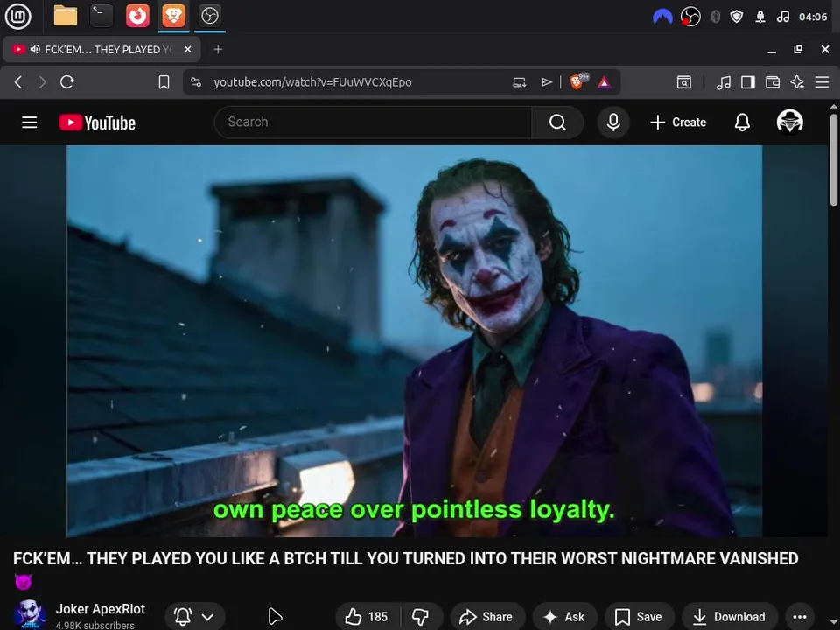840x630 pixels.
Task: Click the send/share arrow in address bar
Action: coord(546,82)
